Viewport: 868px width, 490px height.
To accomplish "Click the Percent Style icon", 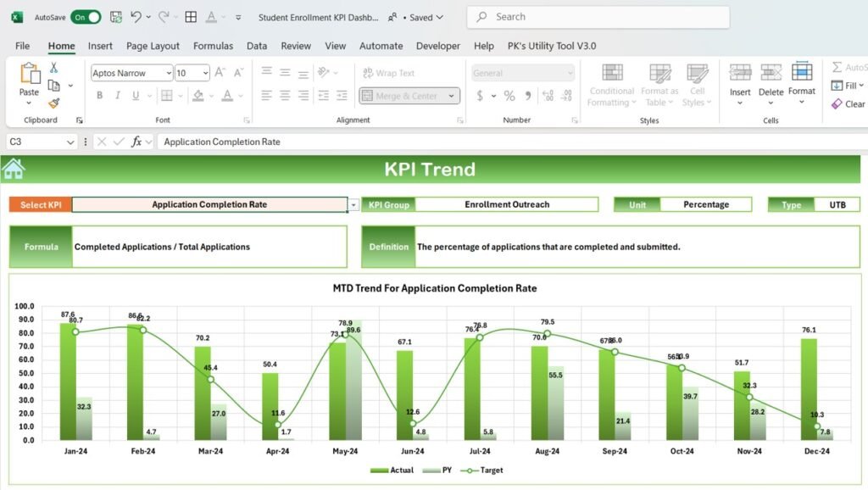I will 509,96.
